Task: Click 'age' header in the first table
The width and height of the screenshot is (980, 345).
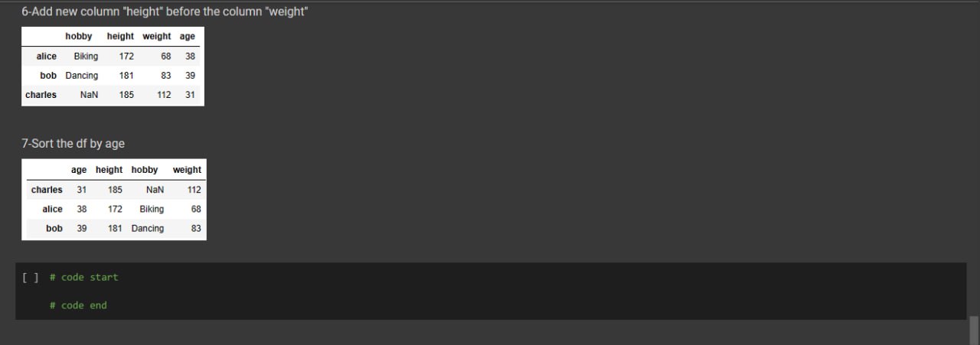Action: tap(188, 36)
